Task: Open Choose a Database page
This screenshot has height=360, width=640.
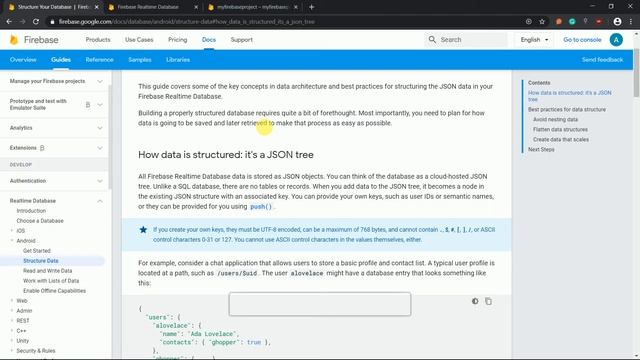Action: pyautogui.click(x=40, y=221)
